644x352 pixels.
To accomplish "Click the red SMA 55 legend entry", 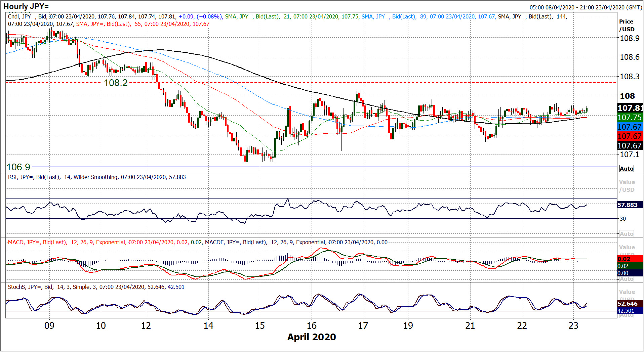I will 143,24.
